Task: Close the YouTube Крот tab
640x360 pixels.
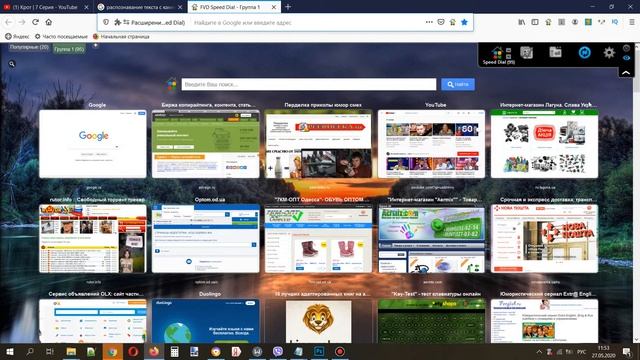Action: 86,7
